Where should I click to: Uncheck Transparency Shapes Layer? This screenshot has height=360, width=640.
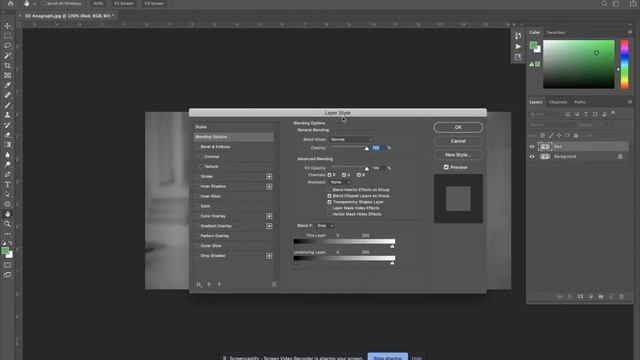[329, 202]
